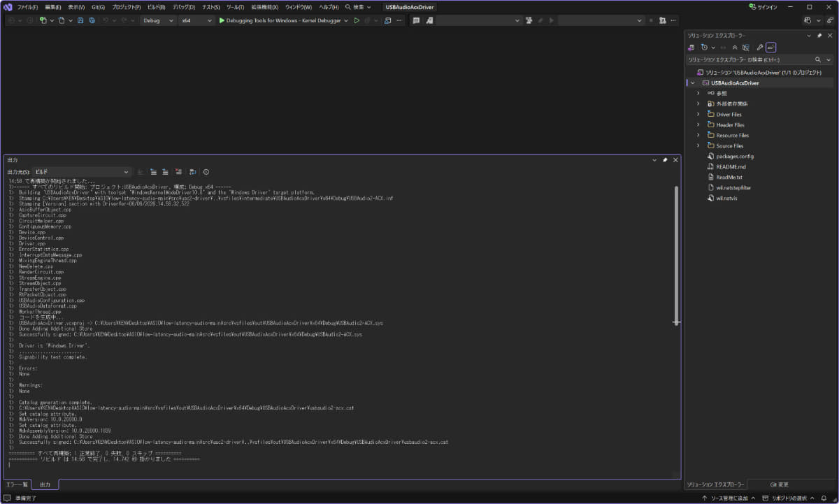Collapse all in Solution Explorer
Viewport: 839px width, 504px height.
pyautogui.click(x=734, y=48)
